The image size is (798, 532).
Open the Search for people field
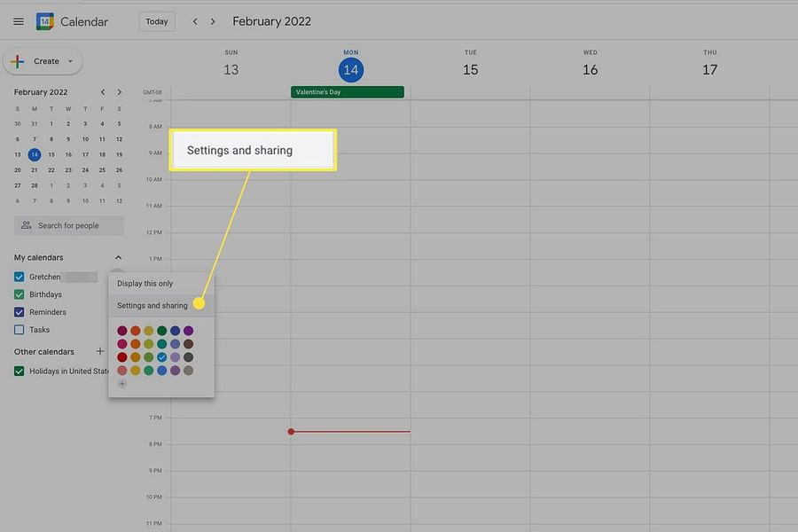point(68,224)
